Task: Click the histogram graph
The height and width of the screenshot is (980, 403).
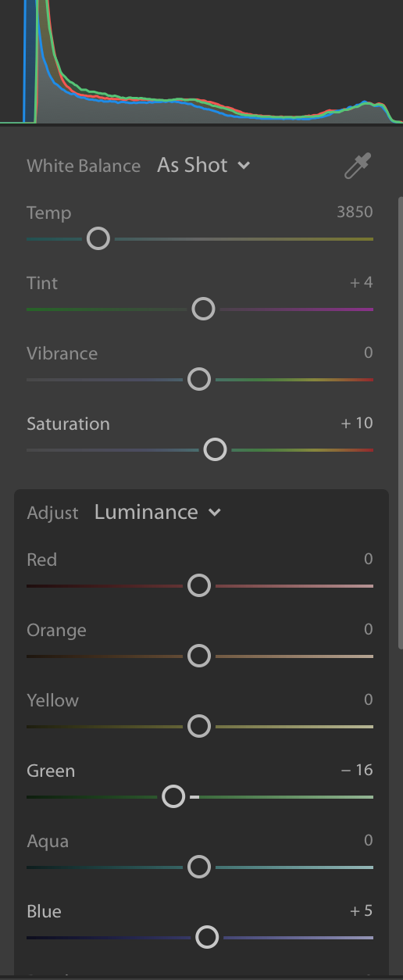Action: (201, 62)
